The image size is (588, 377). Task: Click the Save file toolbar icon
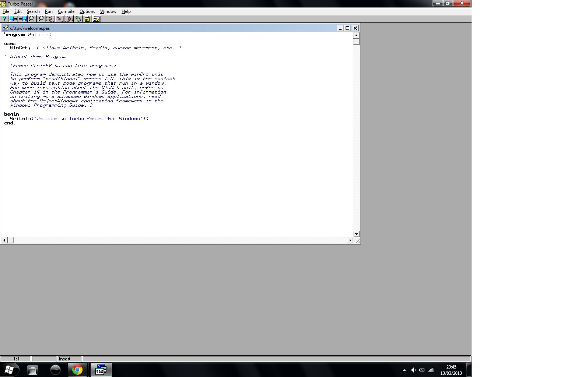[x=23, y=19]
